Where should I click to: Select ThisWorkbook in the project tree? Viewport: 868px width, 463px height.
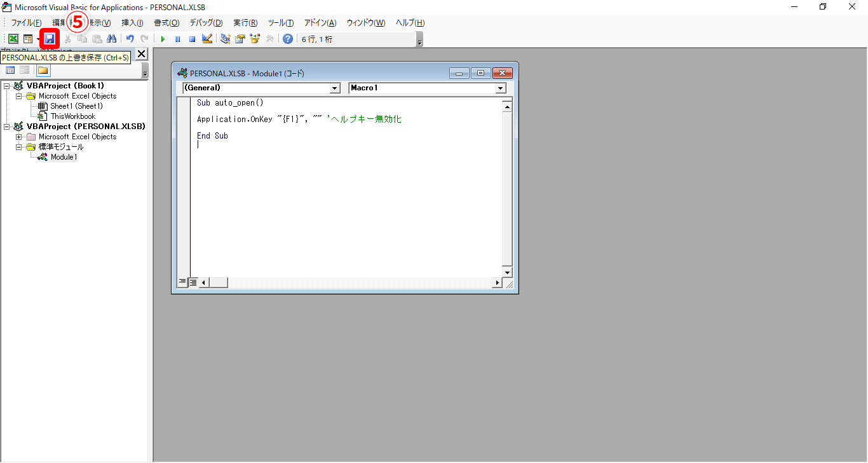point(73,116)
